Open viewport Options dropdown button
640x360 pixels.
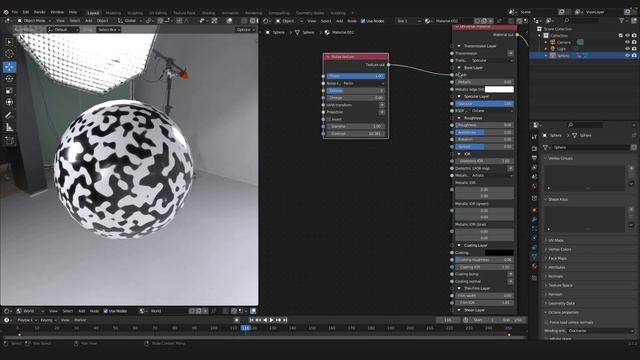point(246,30)
